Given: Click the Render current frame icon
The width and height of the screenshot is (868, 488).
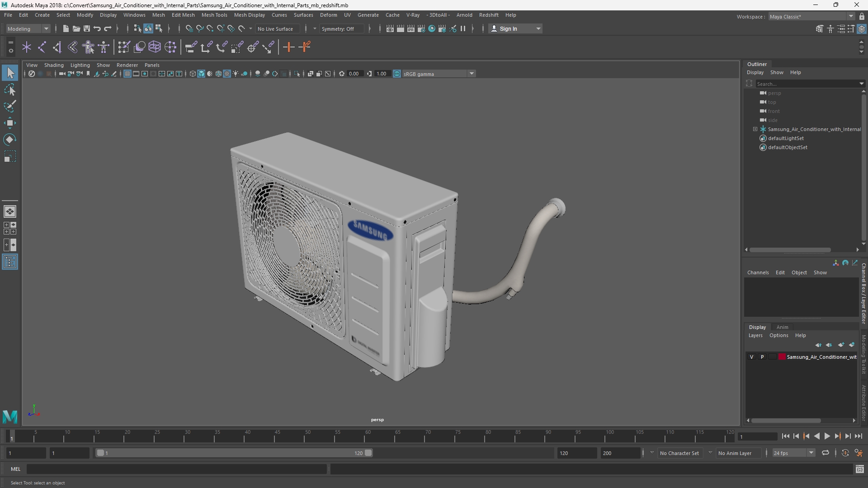Looking at the screenshot, I should (x=401, y=28).
